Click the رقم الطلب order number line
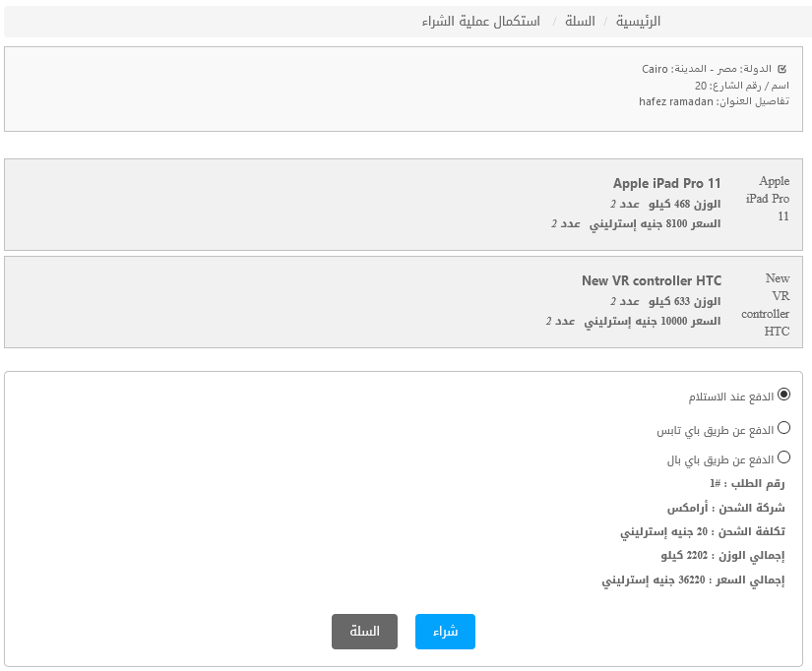Screen dimensions: 812x671 coord(747,484)
